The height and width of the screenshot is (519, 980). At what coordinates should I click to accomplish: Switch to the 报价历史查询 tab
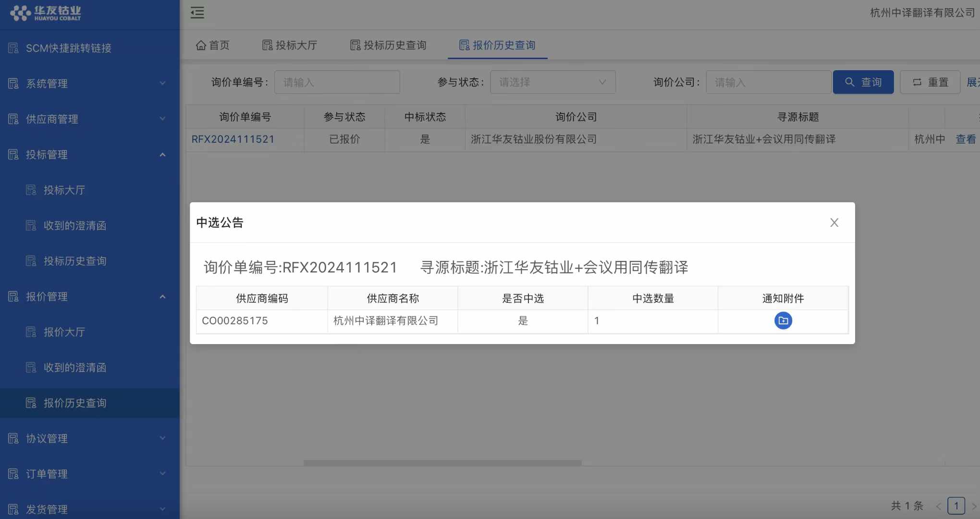tap(498, 45)
